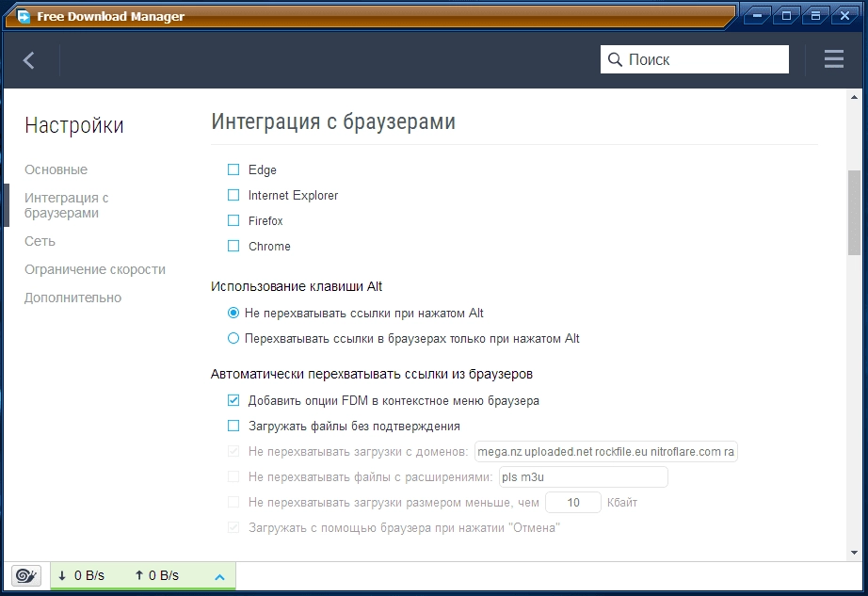Click the 'Кбайт' unit label
The width and height of the screenshot is (868, 596).
click(622, 503)
